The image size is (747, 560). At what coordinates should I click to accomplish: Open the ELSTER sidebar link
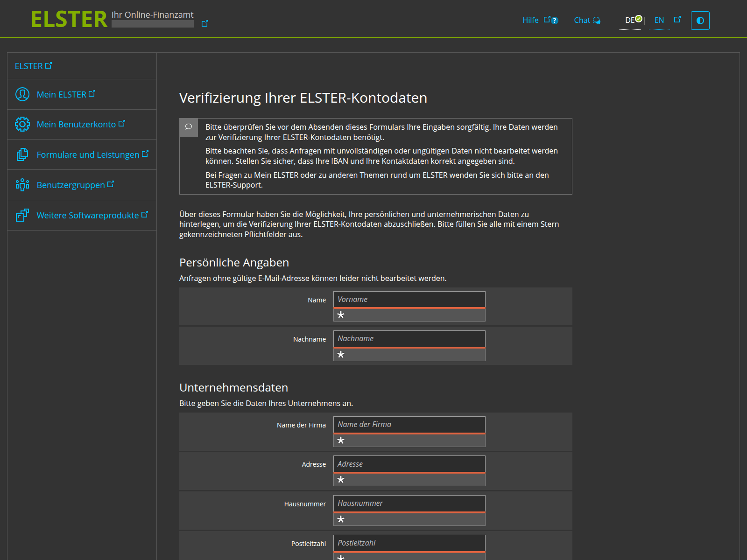coord(34,66)
